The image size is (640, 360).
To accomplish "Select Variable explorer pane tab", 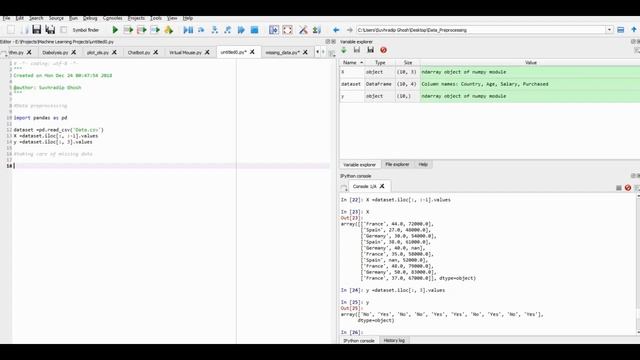I will (359, 164).
